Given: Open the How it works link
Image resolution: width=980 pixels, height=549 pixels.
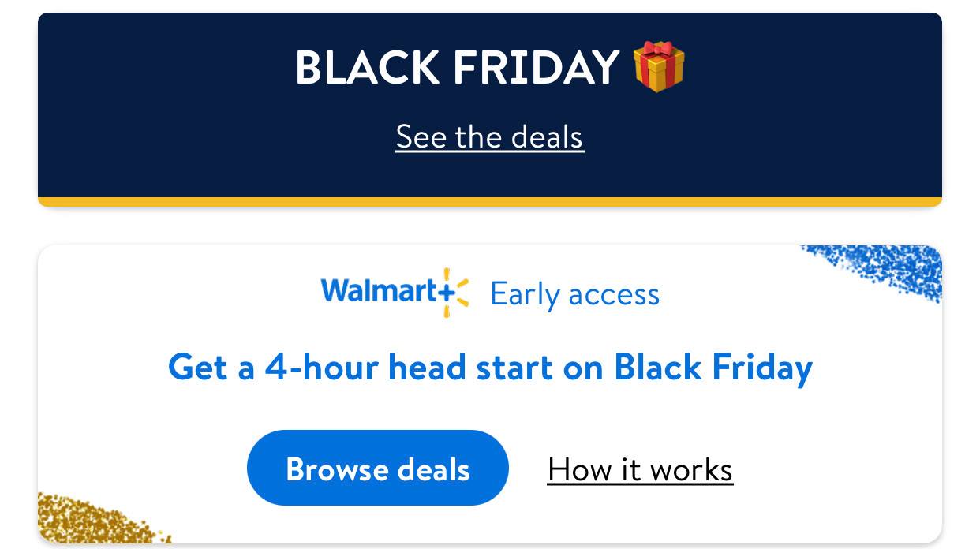Looking at the screenshot, I should tap(640, 469).
